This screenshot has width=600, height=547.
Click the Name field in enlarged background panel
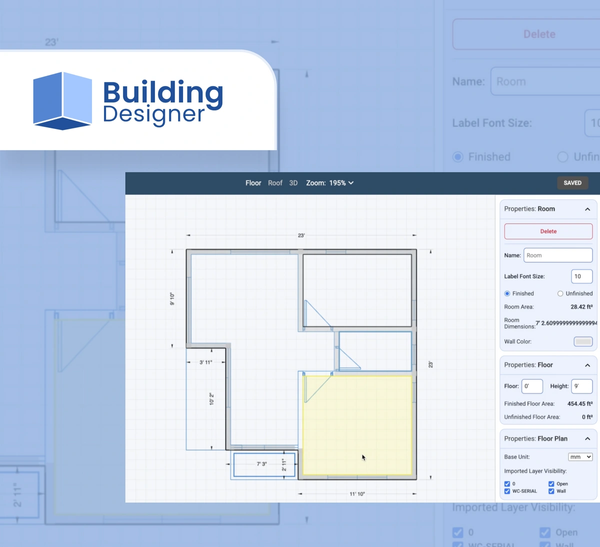tap(545, 82)
